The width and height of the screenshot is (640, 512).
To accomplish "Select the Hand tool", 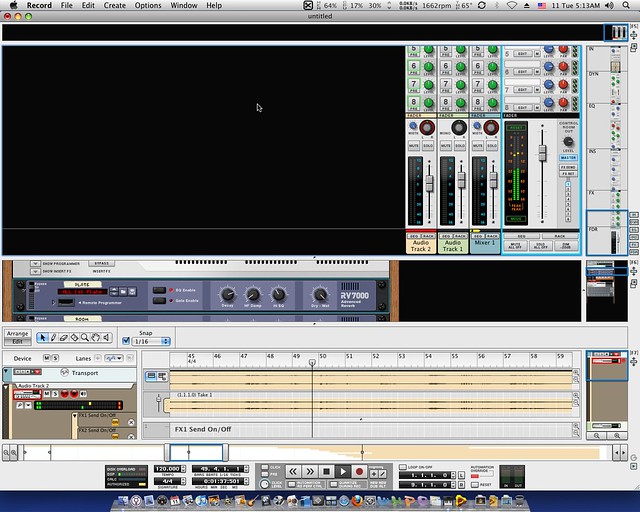I will point(95,337).
